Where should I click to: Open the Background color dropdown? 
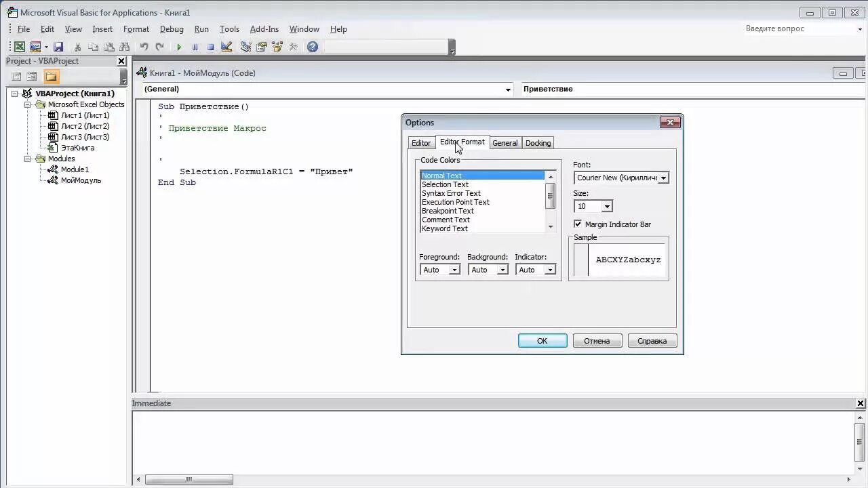point(502,270)
